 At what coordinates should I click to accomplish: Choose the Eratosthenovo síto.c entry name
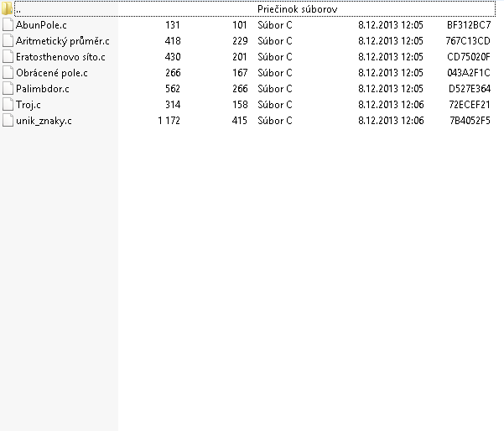pyautogui.click(x=60, y=57)
